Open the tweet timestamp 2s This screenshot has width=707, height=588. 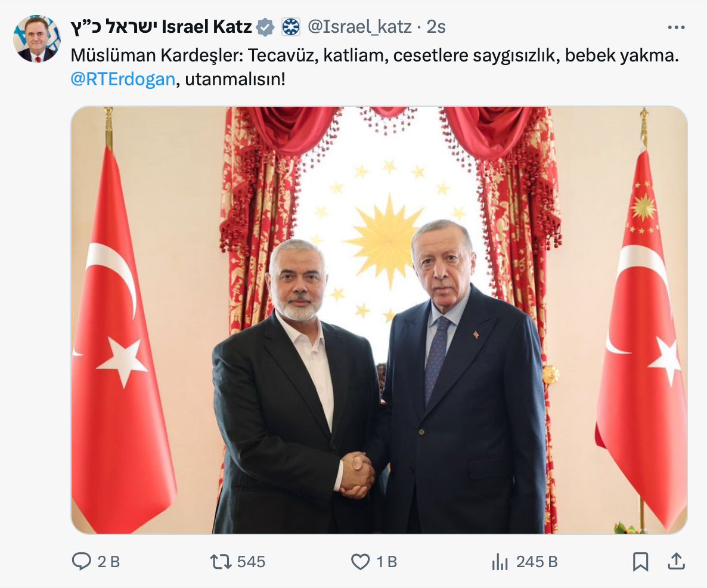pos(436,27)
